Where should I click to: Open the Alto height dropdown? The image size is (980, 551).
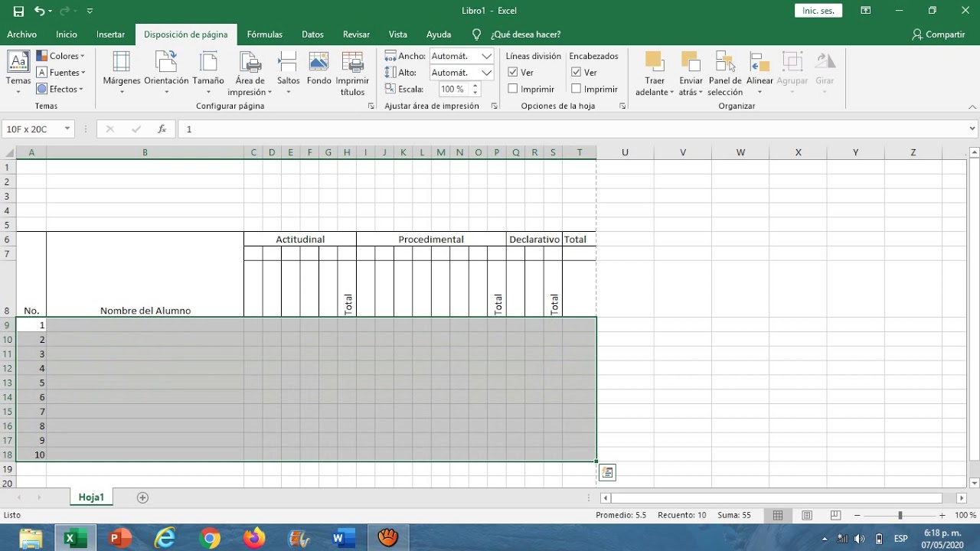(487, 73)
